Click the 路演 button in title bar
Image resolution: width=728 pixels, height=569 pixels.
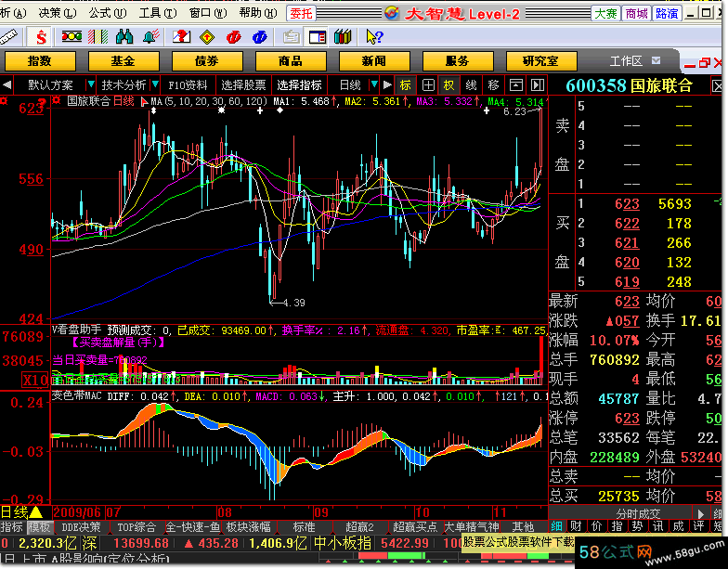[x=667, y=13]
